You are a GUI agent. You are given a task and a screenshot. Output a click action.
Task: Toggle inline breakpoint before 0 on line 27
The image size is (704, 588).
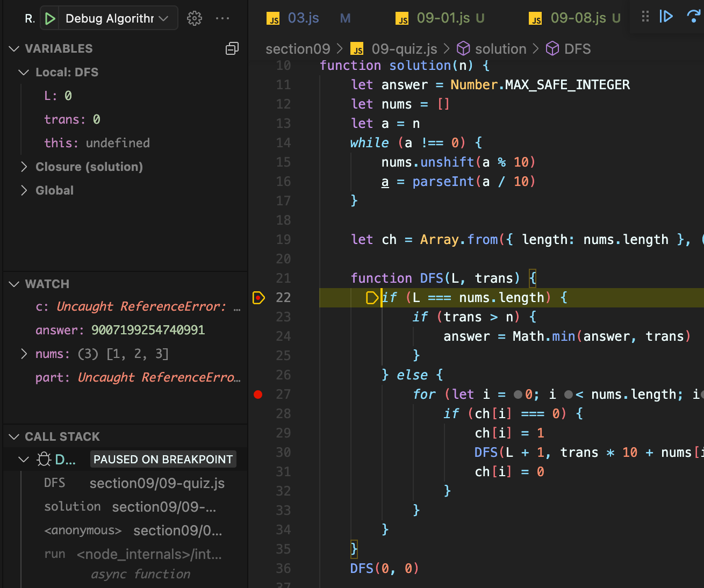point(518,395)
